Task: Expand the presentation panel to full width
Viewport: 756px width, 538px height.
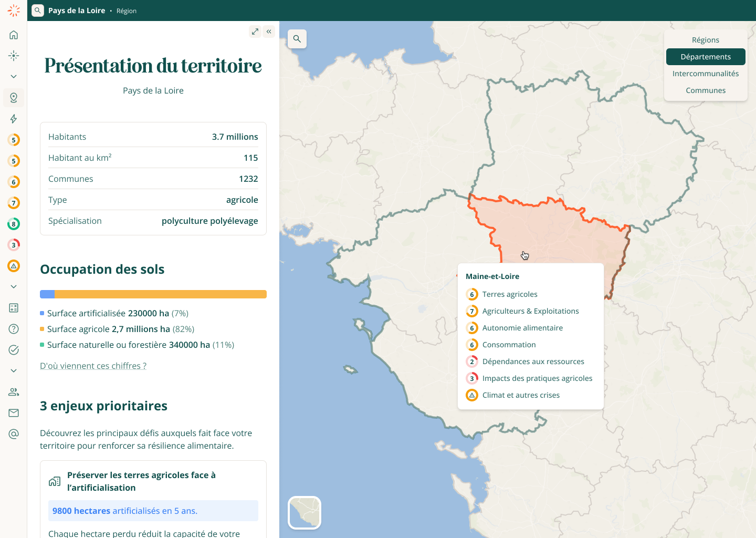Action: pyautogui.click(x=255, y=32)
